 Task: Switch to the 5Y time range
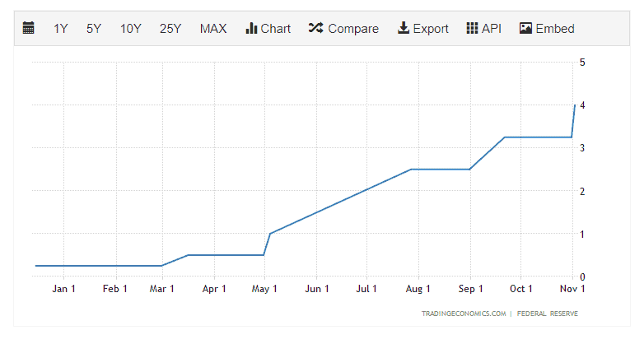(94, 29)
